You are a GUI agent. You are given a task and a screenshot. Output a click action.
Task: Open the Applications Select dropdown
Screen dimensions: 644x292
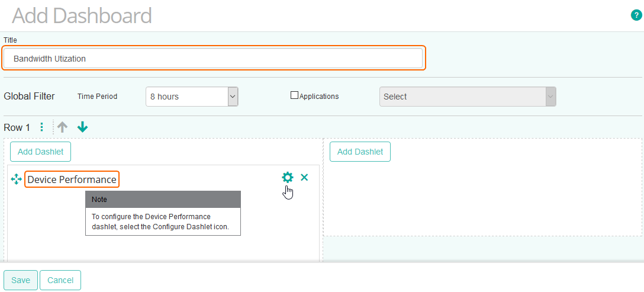coord(467,97)
